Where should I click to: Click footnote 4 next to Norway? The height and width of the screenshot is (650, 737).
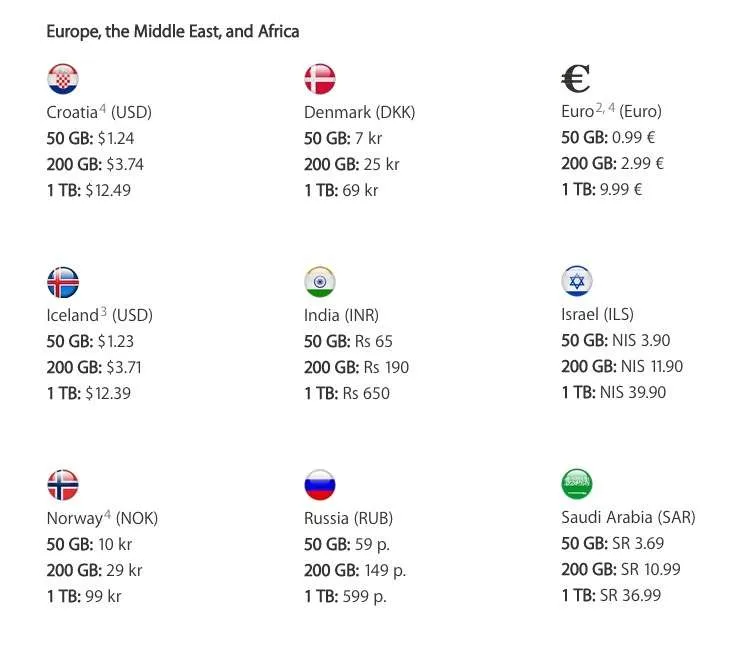pos(107,514)
